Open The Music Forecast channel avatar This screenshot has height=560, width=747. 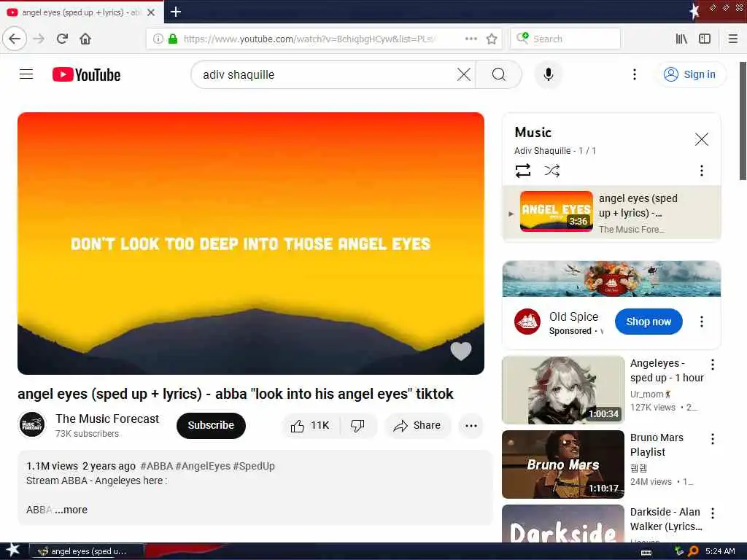(32, 425)
